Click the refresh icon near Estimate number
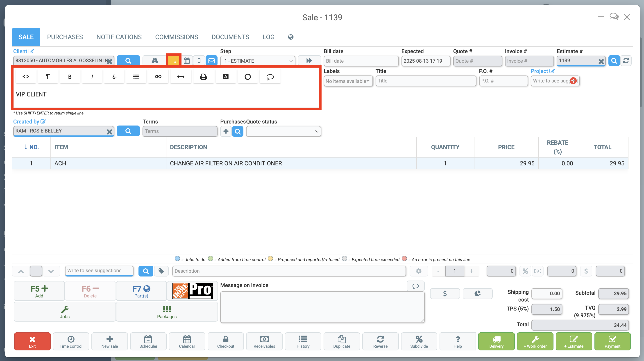644x361 pixels. pos(626,61)
